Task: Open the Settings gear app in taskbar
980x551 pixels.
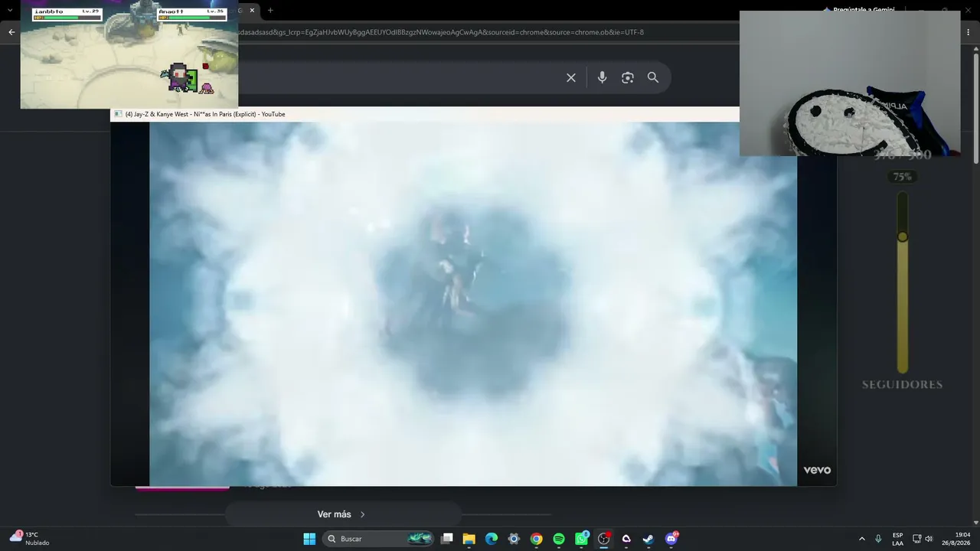Action: 514,539
